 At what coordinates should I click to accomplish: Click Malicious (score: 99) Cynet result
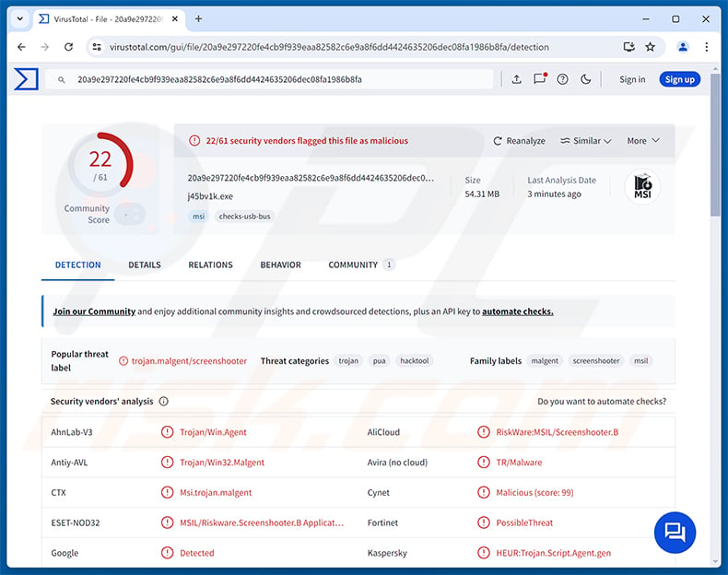[x=534, y=492]
